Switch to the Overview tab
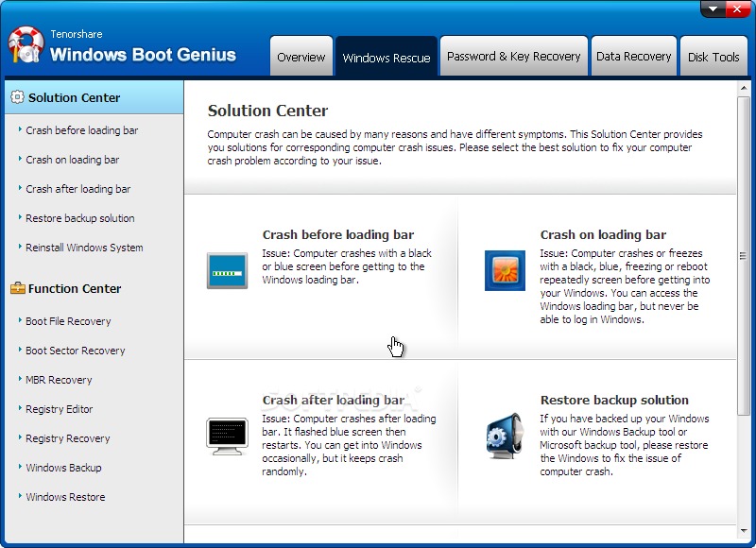 pyautogui.click(x=301, y=57)
